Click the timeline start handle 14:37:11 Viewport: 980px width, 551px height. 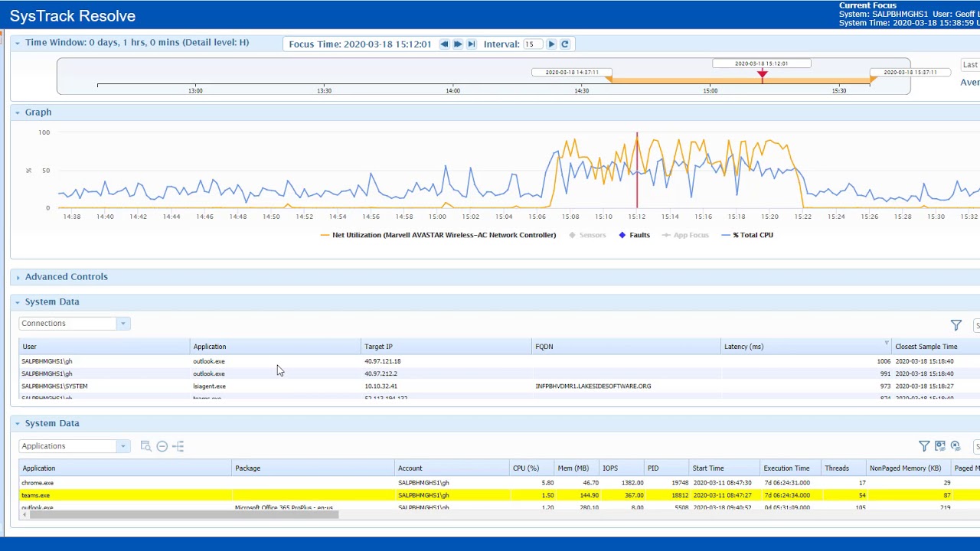[x=609, y=79]
